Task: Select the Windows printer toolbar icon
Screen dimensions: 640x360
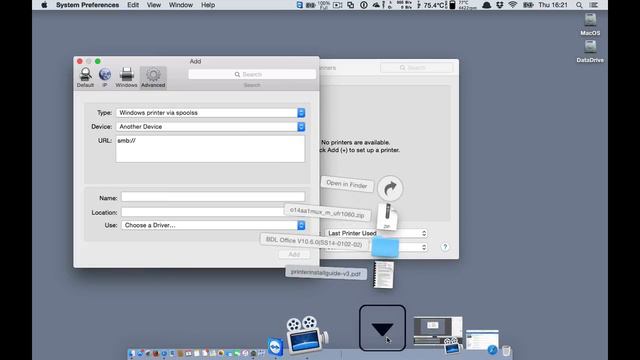Action: (x=127, y=78)
